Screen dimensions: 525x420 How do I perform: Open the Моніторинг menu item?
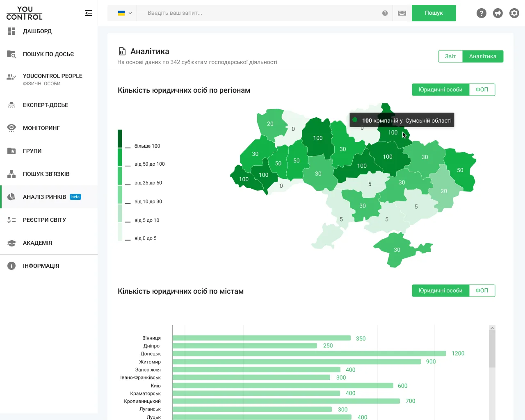click(49, 128)
